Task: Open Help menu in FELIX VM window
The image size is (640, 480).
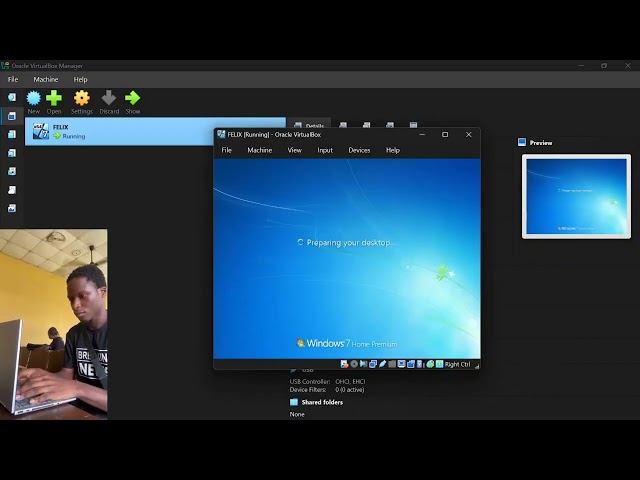Action: tap(393, 150)
